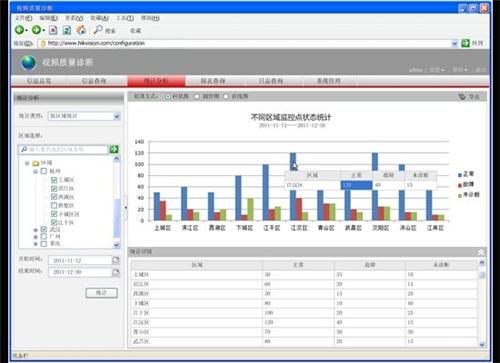Expand the address bar URL dropdown
The image size is (500, 363).
(x=455, y=43)
